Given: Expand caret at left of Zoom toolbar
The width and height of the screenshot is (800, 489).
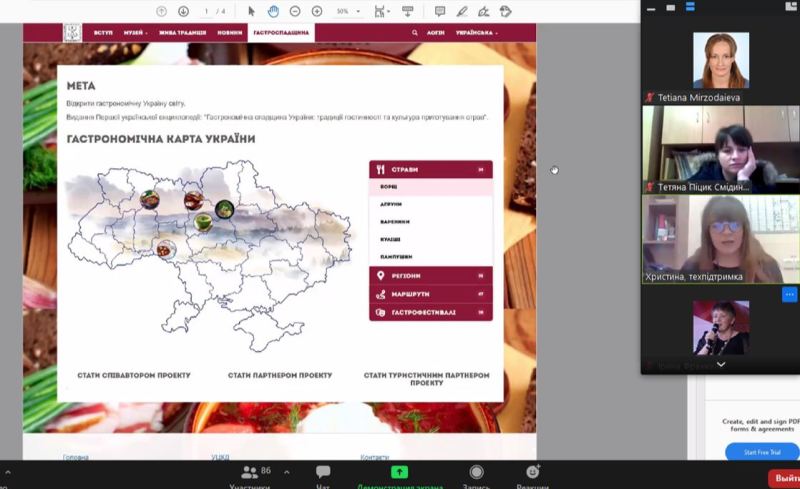Looking at the screenshot, I should click(7, 473).
